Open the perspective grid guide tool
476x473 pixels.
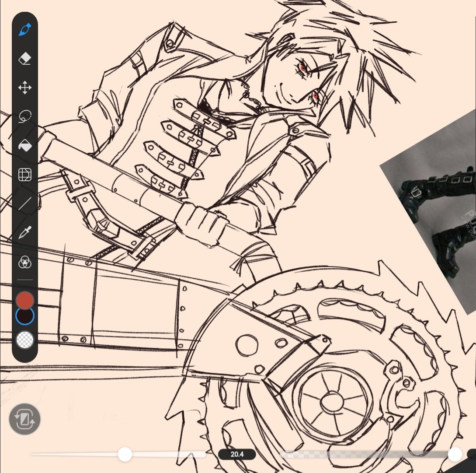25,175
